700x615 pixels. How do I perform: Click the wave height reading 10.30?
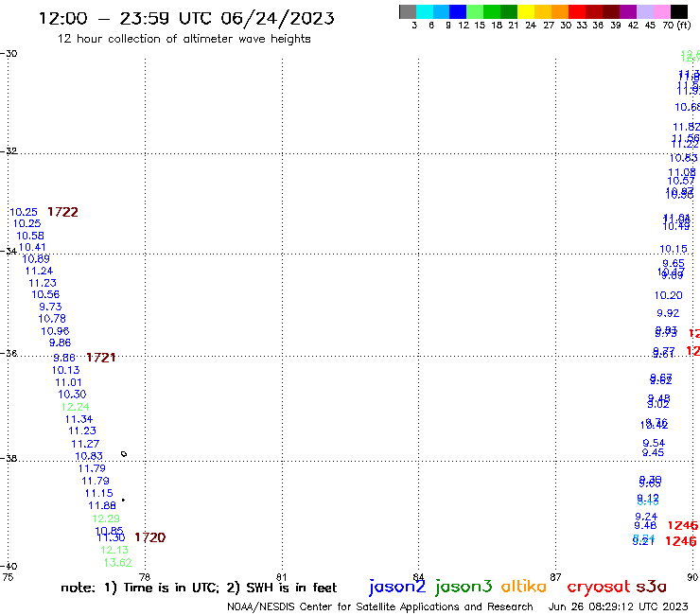coord(72,394)
